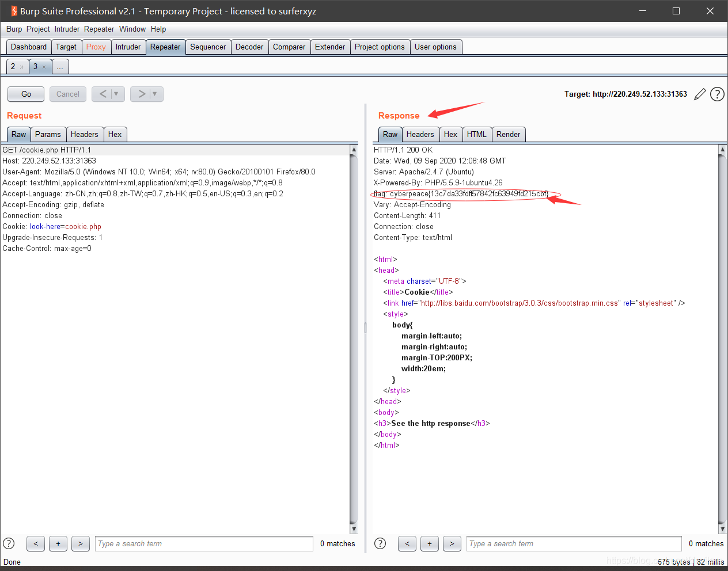Open the Repeater menu
The height and width of the screenshot is (571, 728).
click(99, 29)
